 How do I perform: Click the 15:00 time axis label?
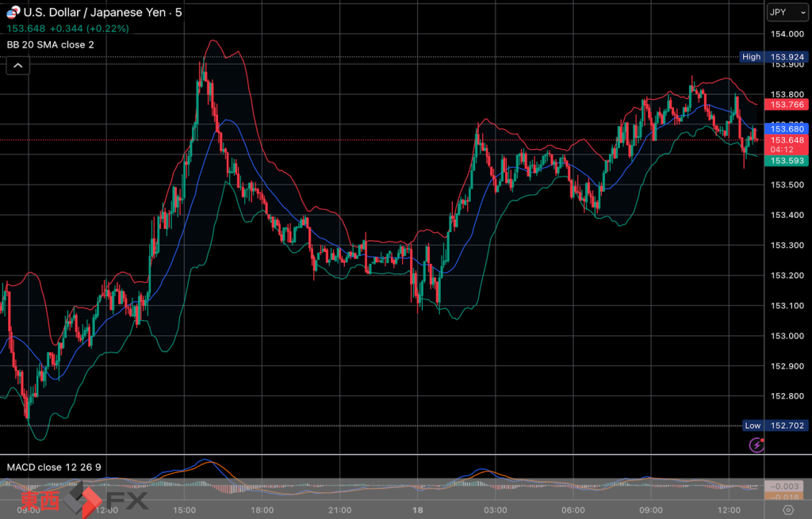[184, 510]
